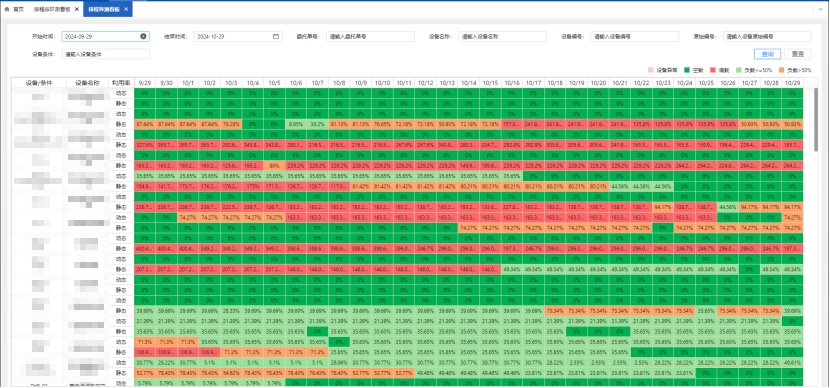Click the pink 设备异常 legend swatch
830x388 pixels.
point(651,70)
